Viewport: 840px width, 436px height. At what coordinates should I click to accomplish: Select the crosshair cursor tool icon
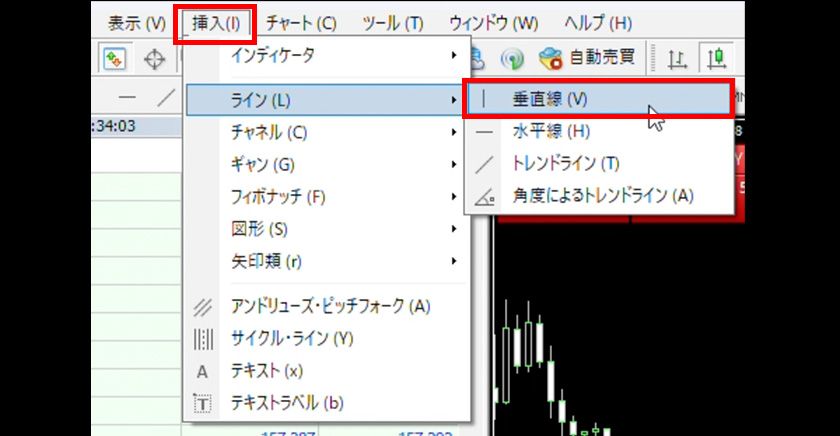[155, 59]
